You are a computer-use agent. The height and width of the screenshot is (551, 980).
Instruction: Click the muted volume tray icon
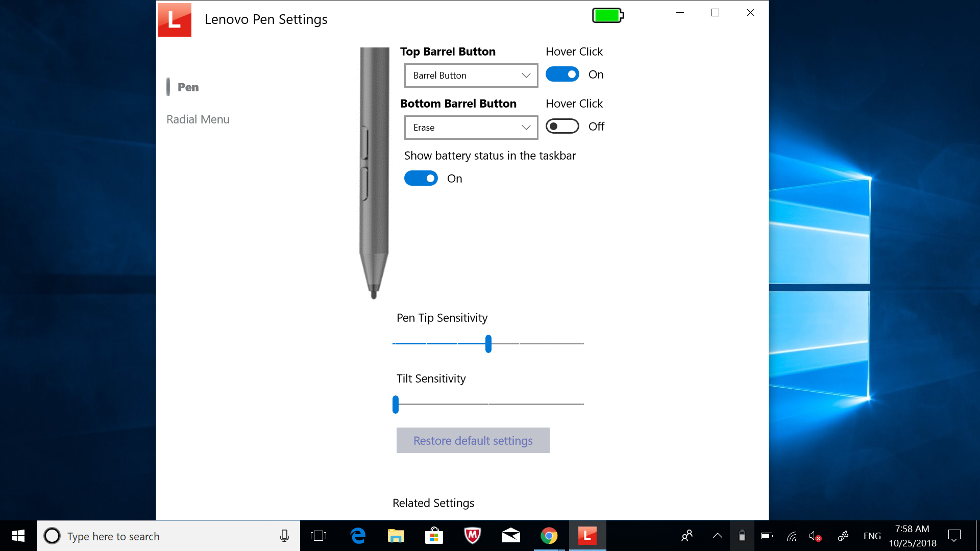pyautogui.click(x=815, y=536)
